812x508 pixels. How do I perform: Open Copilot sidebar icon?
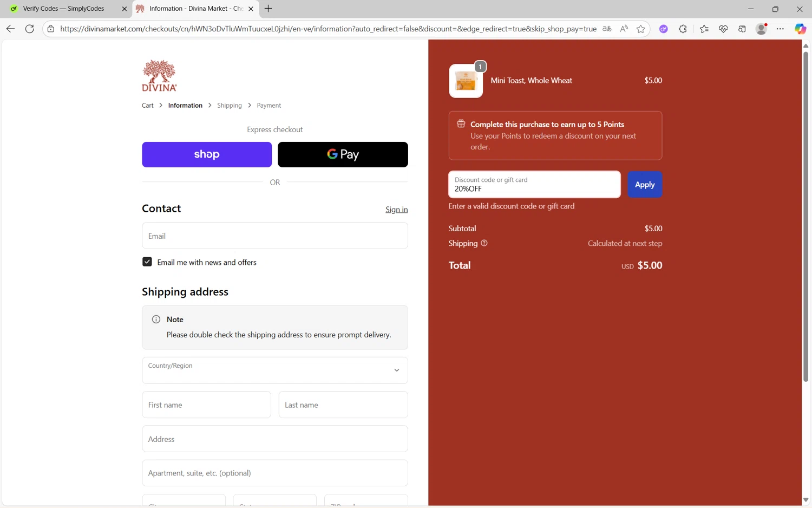[x=800, y=29]
